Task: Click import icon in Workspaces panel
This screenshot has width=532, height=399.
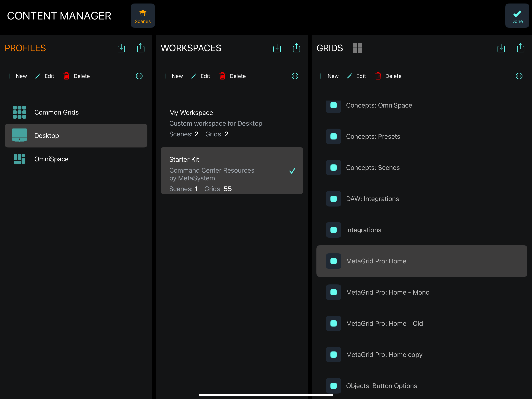Action: (x=277, y=48)
